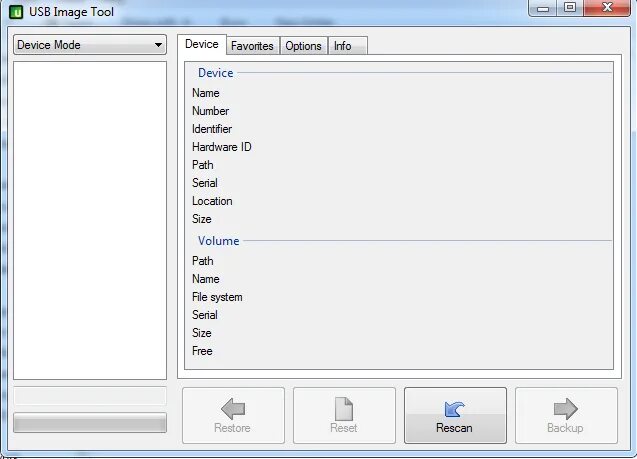
Task: Click the Hardware ID label
Action: pos(222,147)
